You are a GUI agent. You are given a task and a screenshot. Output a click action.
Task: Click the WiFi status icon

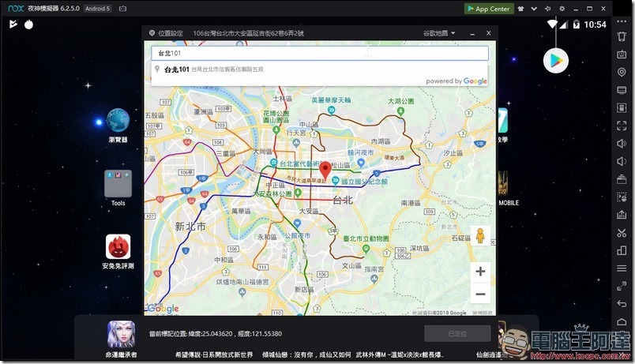point(551,24)
